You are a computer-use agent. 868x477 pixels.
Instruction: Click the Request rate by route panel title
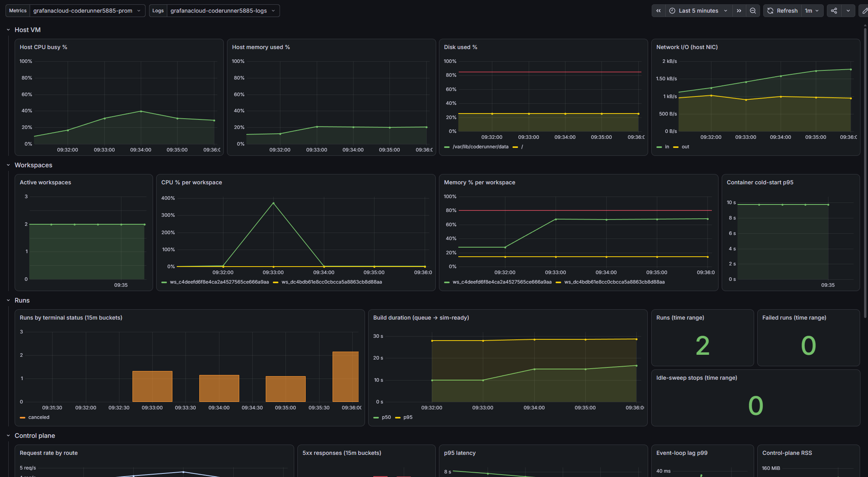pos(49,453)
